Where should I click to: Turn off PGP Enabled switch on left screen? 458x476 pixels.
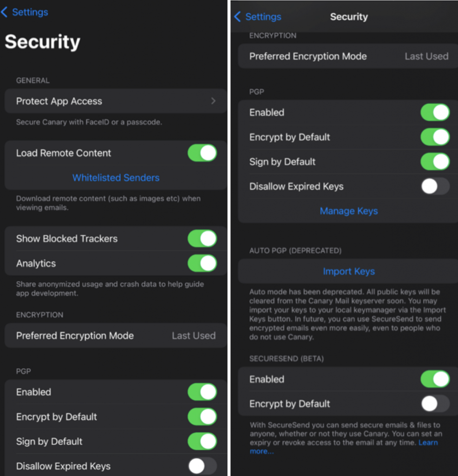(202, 391)
